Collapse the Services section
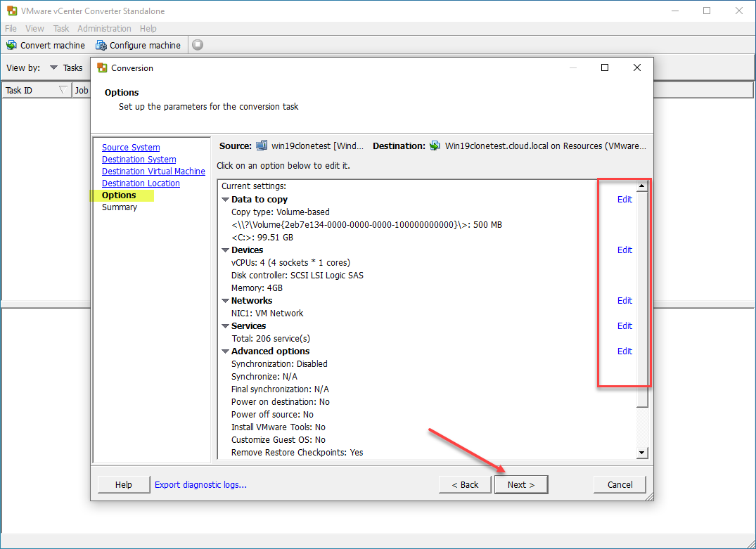This screenshot has width=756, height=549. coord(225,326)
